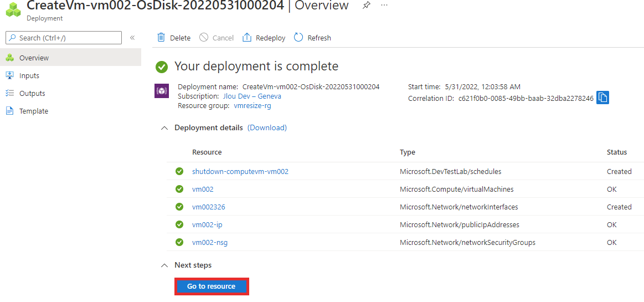Click the Microsoft.DevTestLab/schedules type cell
The image size is (644, 302).
point(451,171)
